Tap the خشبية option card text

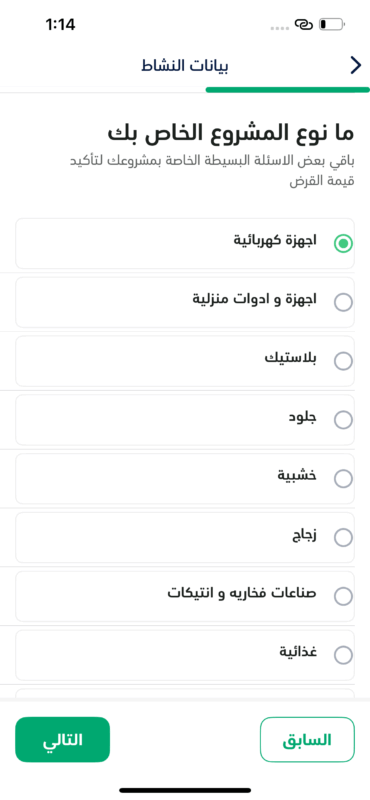tap(297, 475)
